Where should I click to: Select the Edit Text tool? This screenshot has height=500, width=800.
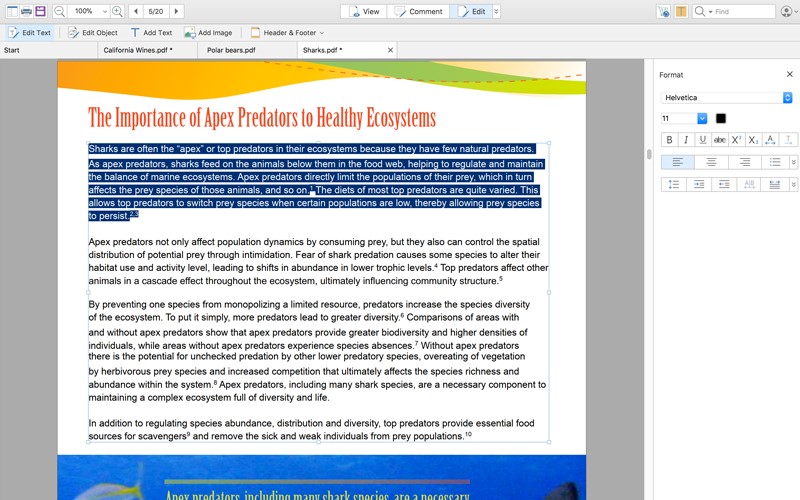click(x=30, y=33)
